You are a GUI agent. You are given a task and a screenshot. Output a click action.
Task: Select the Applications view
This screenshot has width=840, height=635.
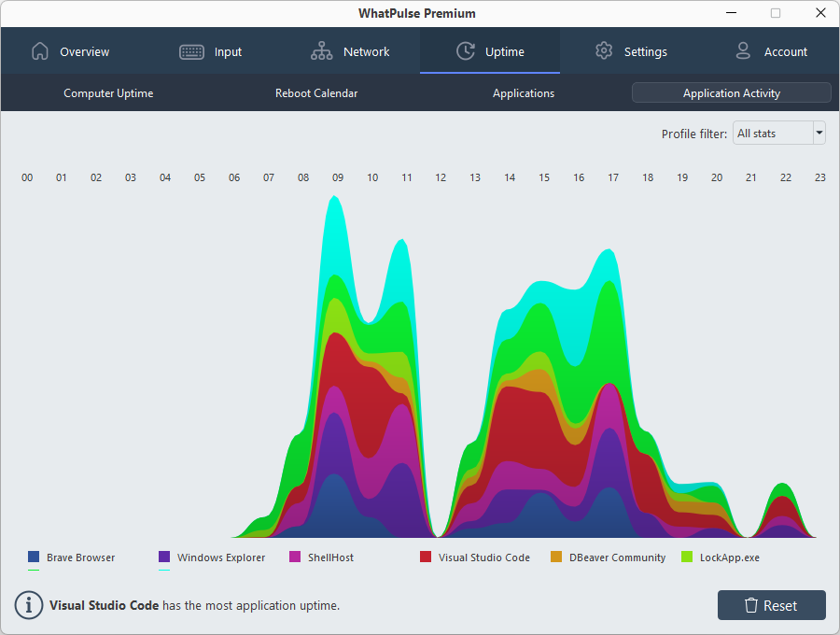click(524, 92)
